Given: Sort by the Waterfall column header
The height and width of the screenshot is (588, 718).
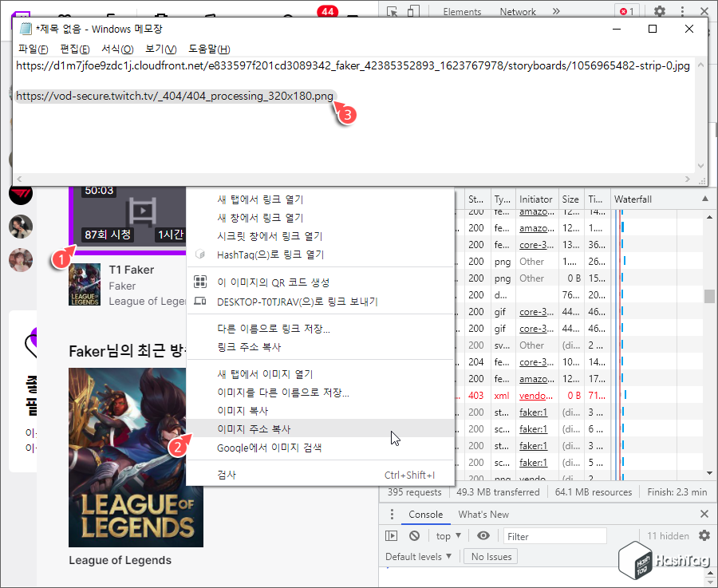Looking at the screenshot, I should (661, 199).
